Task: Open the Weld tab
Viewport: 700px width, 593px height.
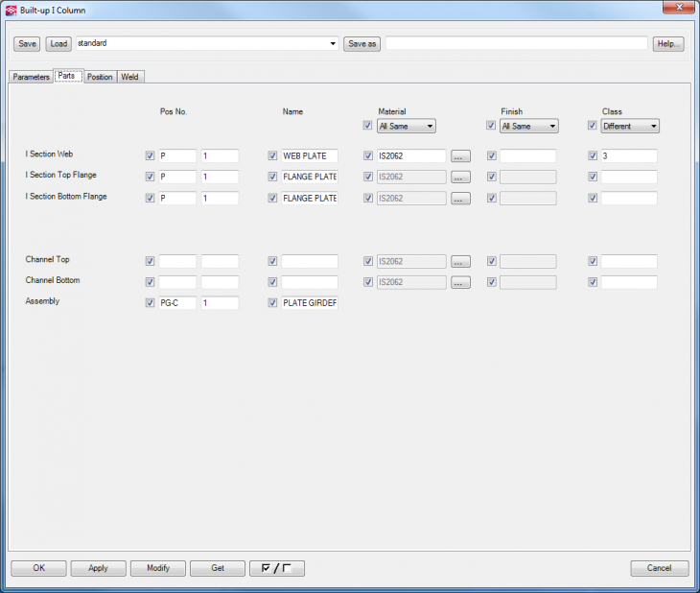Action: pyautogui.click(x=129, y=77)
